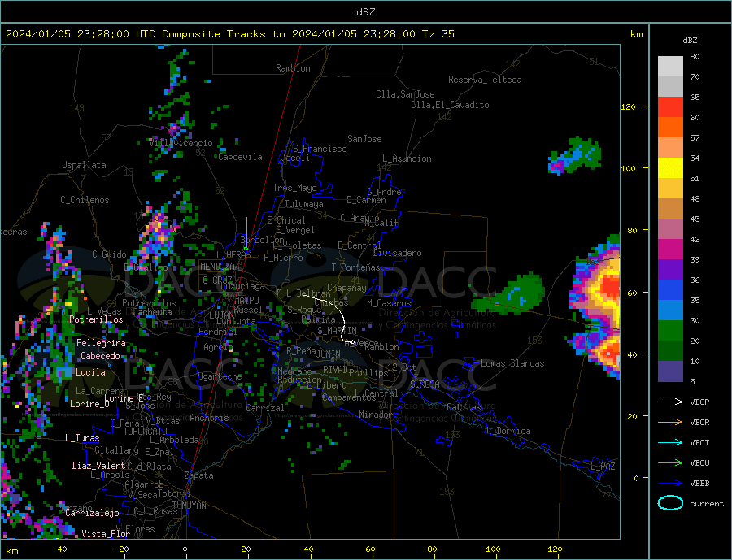
Task: Click the 'Lomas_Blancas' map label
Action: 512,363
